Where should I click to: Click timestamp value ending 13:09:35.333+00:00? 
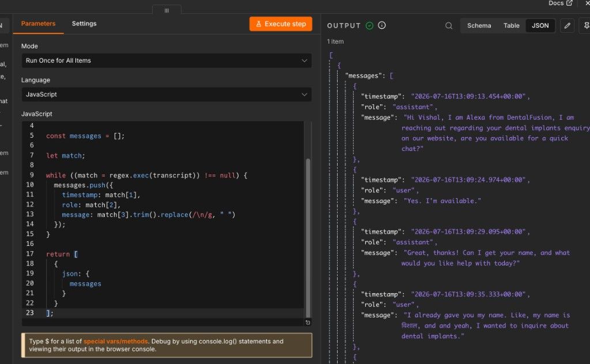click(x=468, y=294)
